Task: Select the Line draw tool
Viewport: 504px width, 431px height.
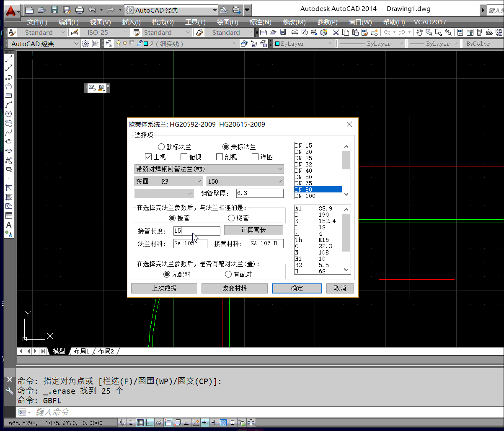Action: [x=8, y=59]
